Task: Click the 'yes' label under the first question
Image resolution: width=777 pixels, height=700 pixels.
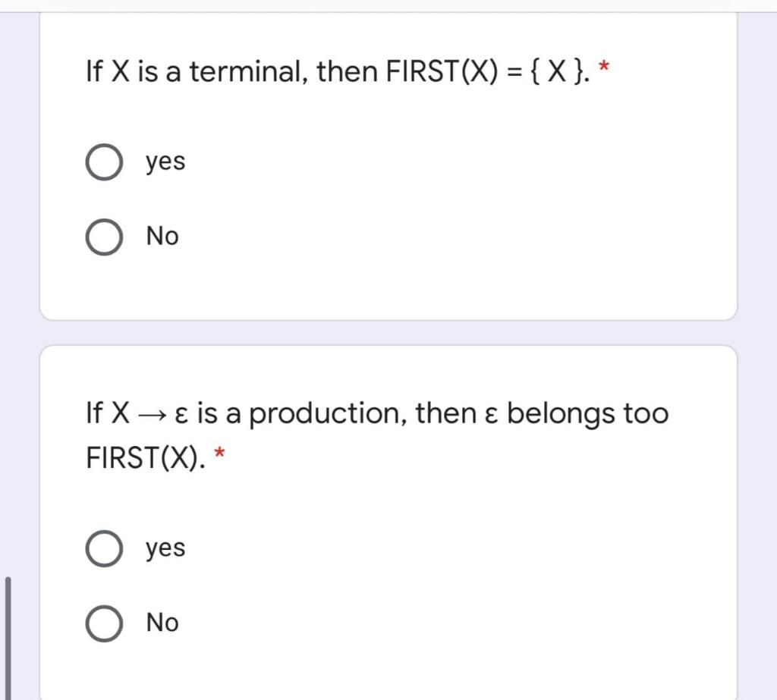Action: pos(164,161)
